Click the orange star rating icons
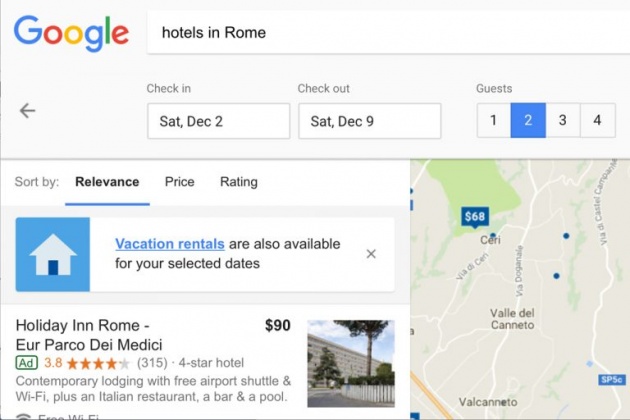This screenshot has width=630, height=420. pyautogui.click(x=98, y=363)
